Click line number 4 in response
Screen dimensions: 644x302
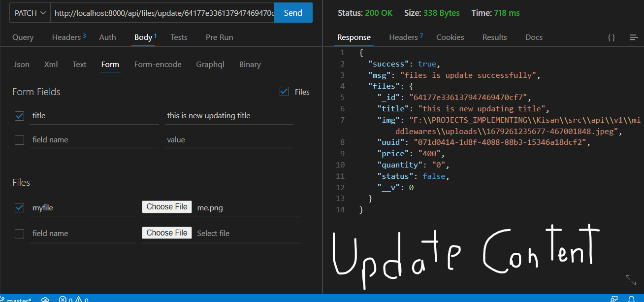(342, 86)
